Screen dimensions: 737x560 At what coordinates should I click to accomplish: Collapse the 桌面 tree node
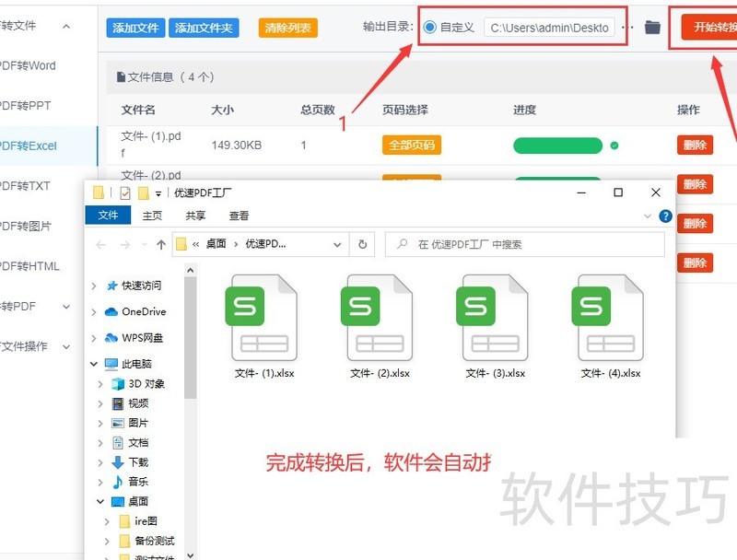point(100,501)
